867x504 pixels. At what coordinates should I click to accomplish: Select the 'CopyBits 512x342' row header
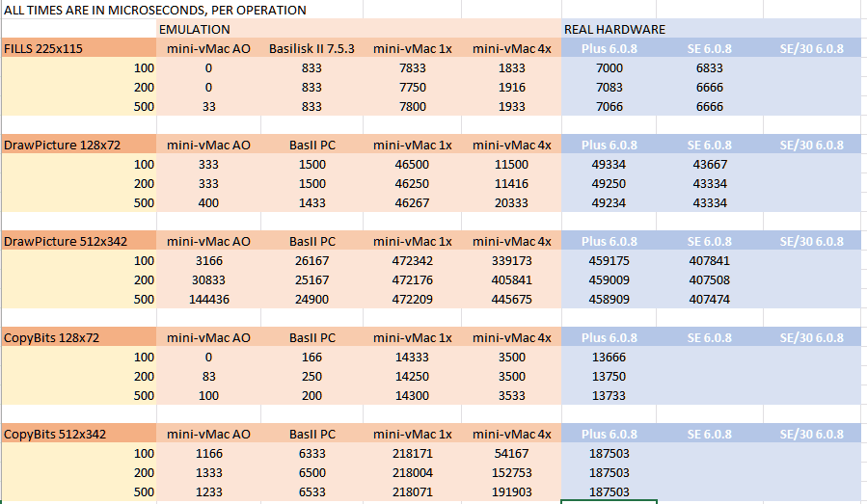tap(79, 435)
